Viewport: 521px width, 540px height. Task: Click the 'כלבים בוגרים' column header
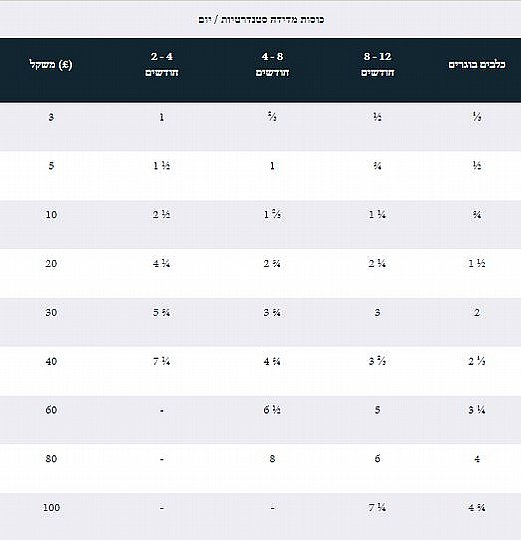click(477, 64)
